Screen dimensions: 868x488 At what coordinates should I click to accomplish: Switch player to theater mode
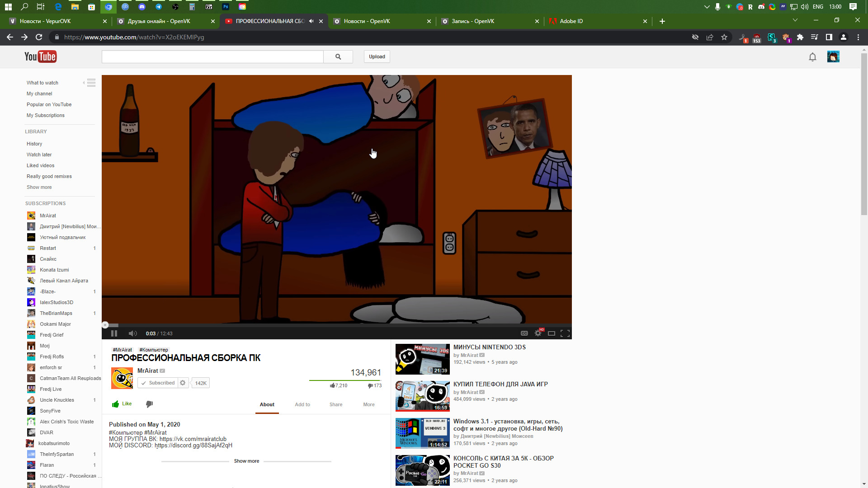click(551, 333)
